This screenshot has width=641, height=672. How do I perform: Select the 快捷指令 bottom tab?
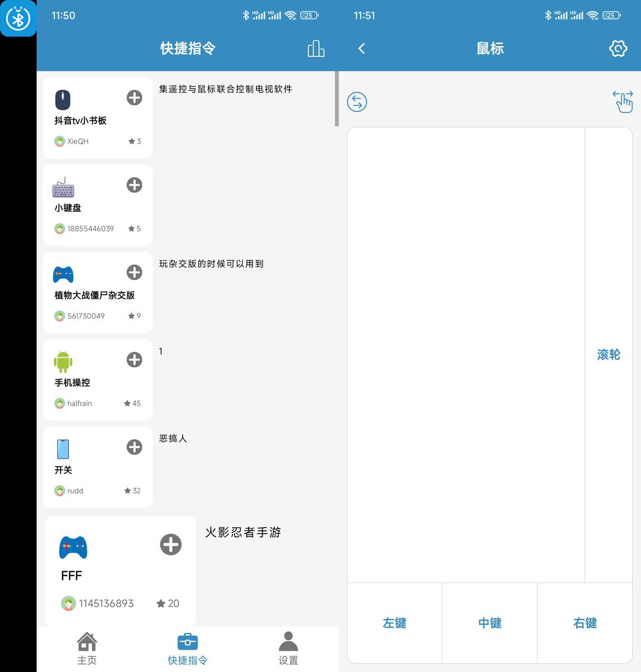point(188,649)
